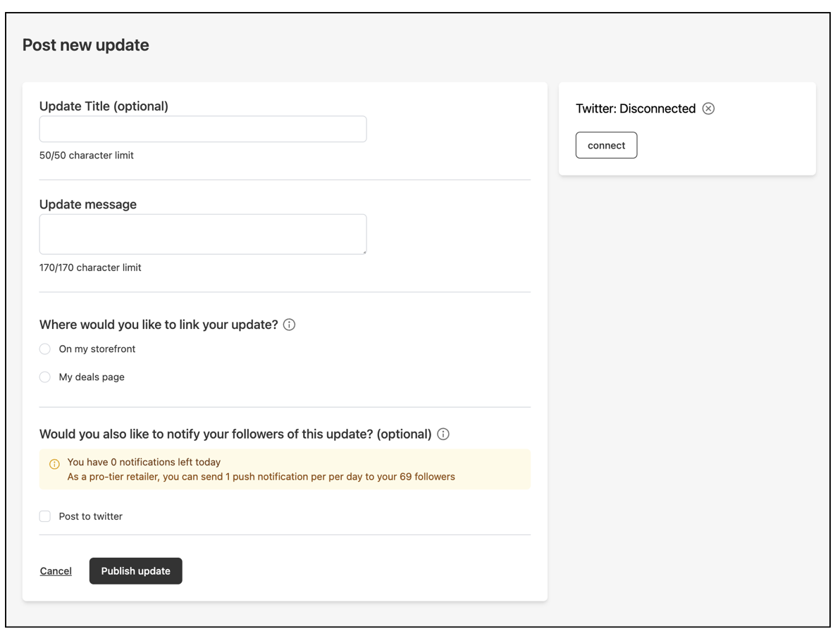840x638 pixels.
Task: Click the Update Title (optional) label
Action: tap(104, 106)
